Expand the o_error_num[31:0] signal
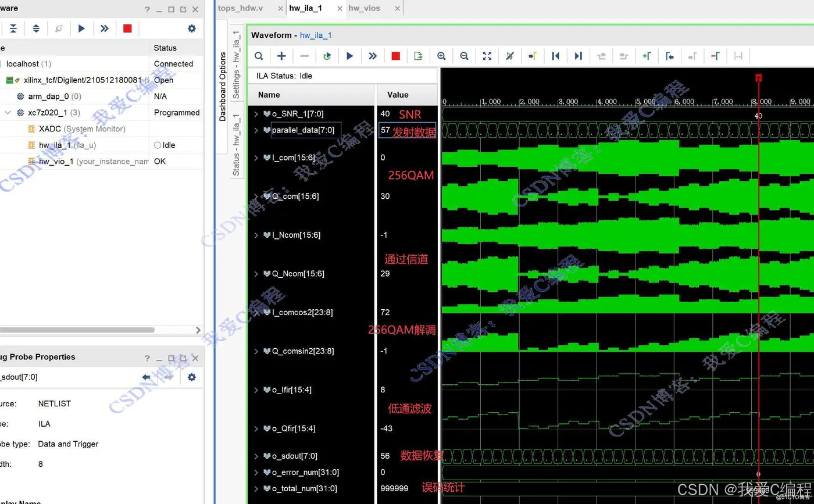The width and height of the screenshot is (814, 504). [256, 473]
